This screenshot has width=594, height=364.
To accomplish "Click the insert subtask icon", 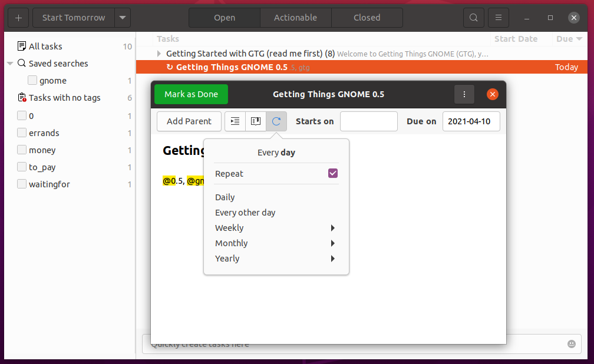I will [x=235, y=121].
